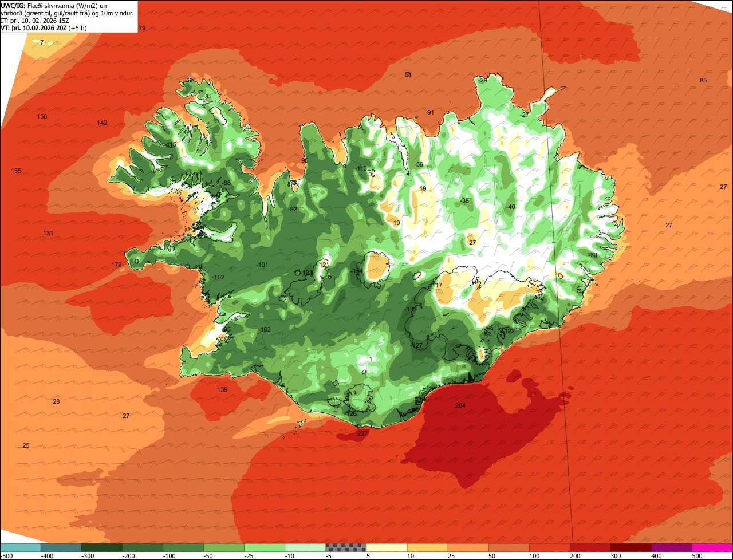The image size is (733, 560).
Task: Click the value 158 in the northwest sea
Action: [42, 116]
